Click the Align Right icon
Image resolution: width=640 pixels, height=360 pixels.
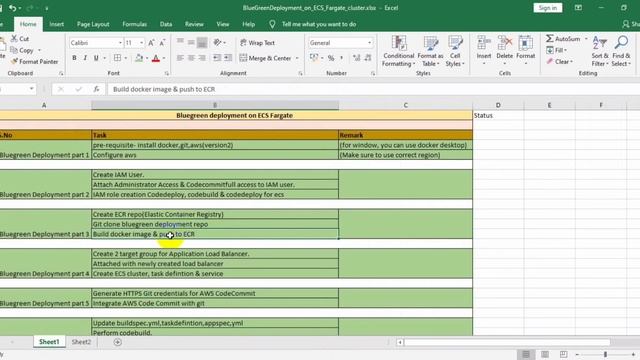click(x=202, y=58)
